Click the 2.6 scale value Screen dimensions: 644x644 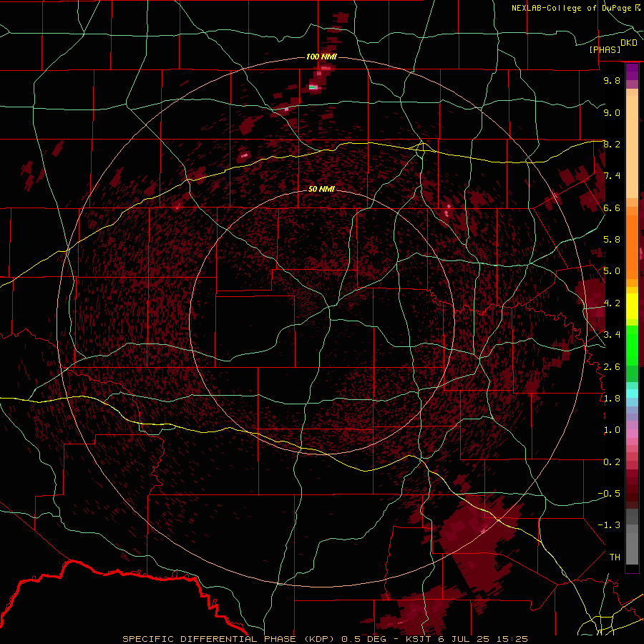coord(612,366)
